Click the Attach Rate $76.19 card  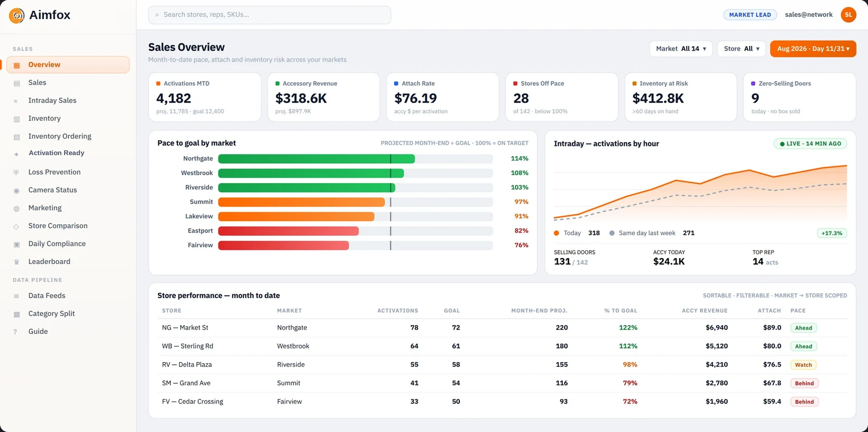443,97
